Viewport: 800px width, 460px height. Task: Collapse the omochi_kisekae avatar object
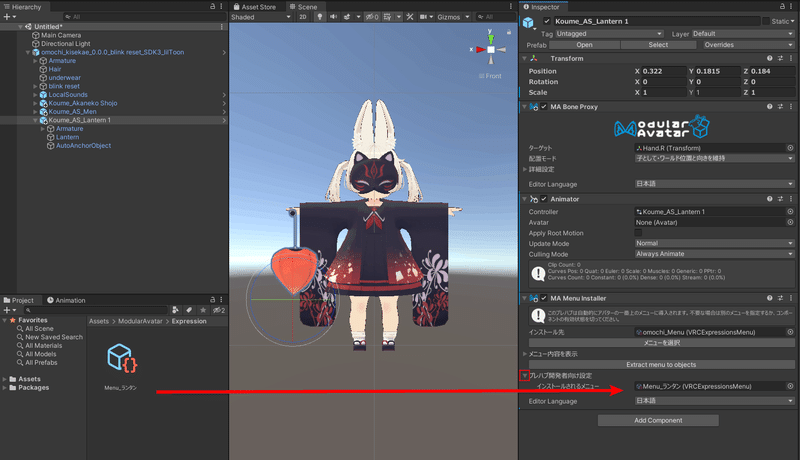pyautogui.click(x=28, y=53)
